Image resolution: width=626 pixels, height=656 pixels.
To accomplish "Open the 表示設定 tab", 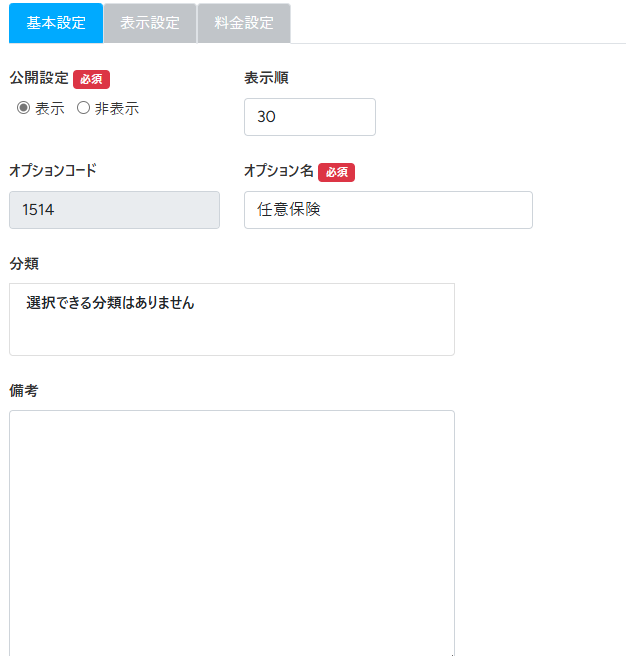I will pos(150,23).
